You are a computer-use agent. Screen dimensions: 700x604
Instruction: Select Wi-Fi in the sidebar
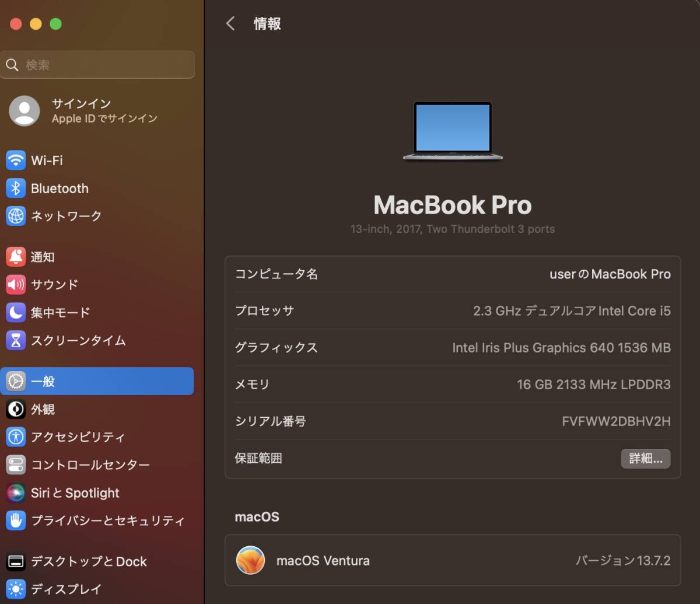pos(97,160)
